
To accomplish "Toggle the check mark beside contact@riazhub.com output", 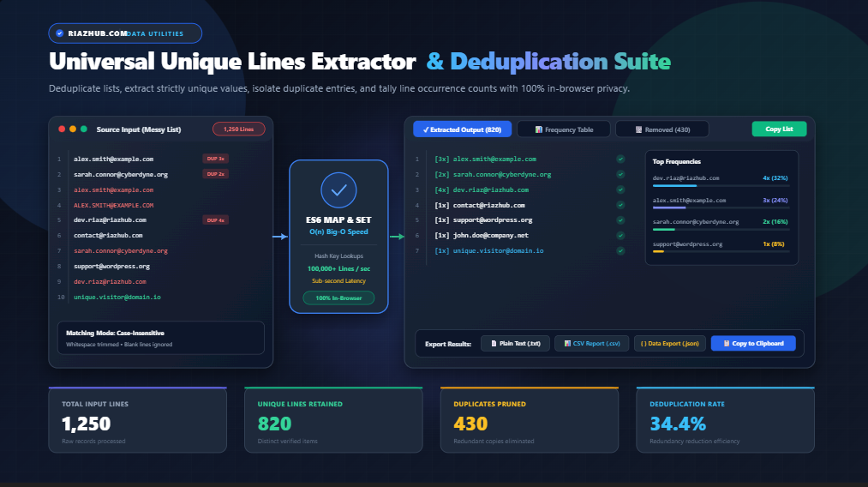I will [x=620, y=205].
